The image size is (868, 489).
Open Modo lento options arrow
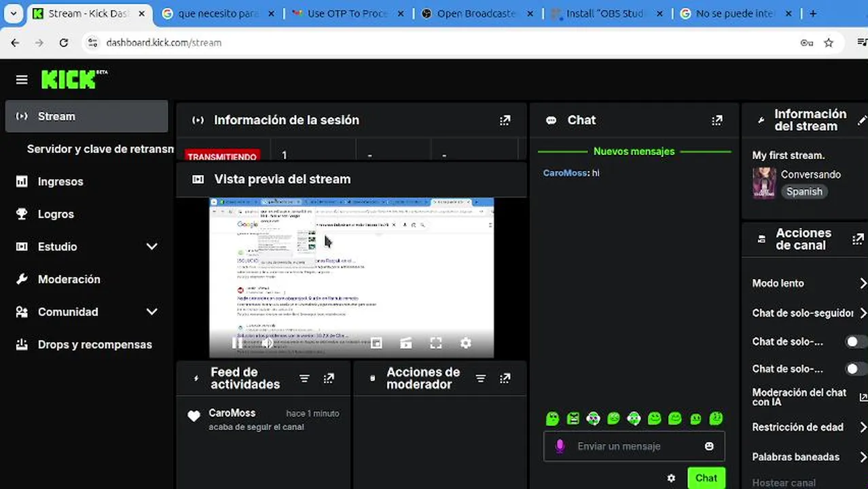(x=863, y=283)
